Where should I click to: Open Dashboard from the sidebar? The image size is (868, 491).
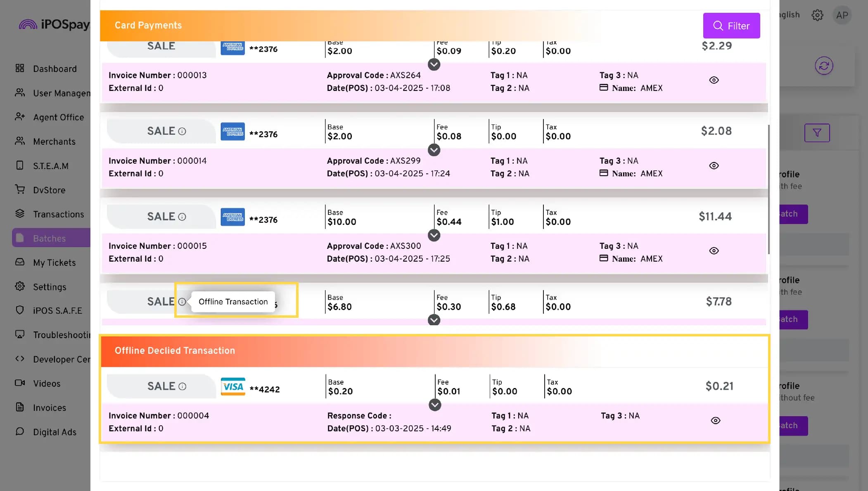[55, 69]
